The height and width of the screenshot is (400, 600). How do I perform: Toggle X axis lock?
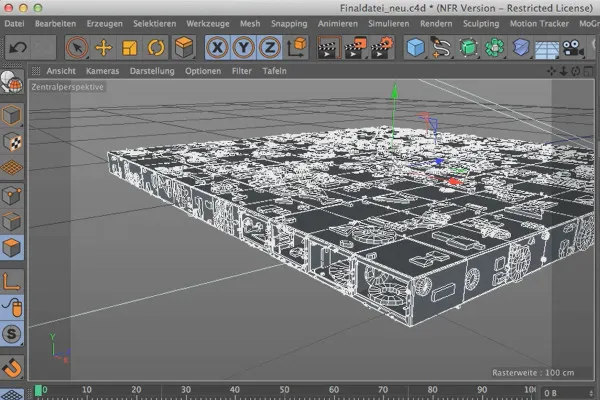tap(217, 48)
